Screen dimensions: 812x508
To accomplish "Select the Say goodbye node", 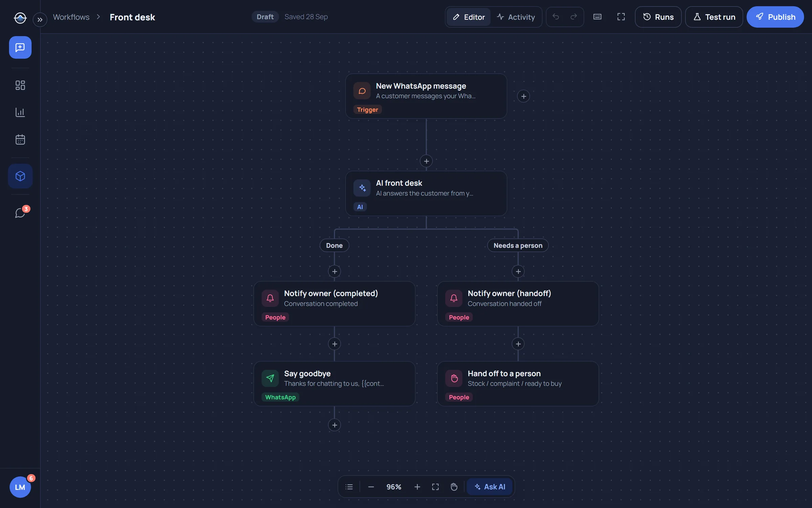I will [x=334, y=384].
